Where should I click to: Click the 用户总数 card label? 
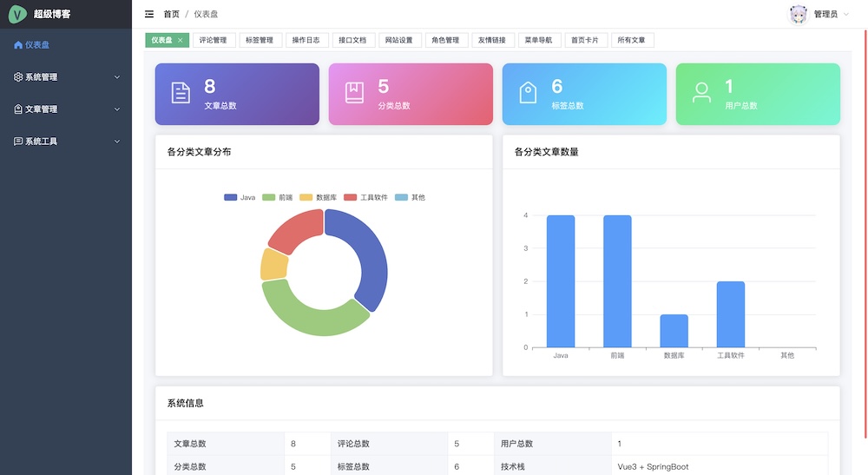(x=741, y=105)
